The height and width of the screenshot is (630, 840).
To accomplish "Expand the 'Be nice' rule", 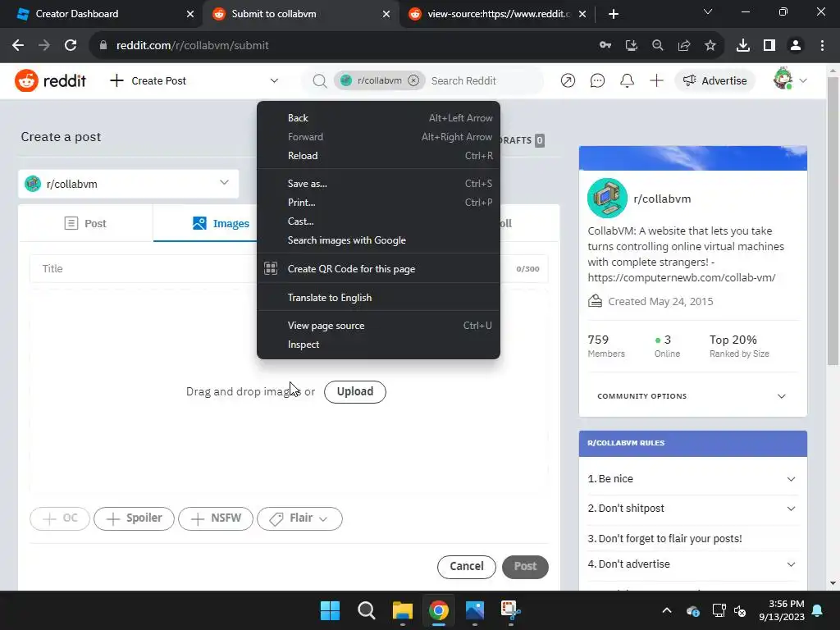I will tap(692, 479).
